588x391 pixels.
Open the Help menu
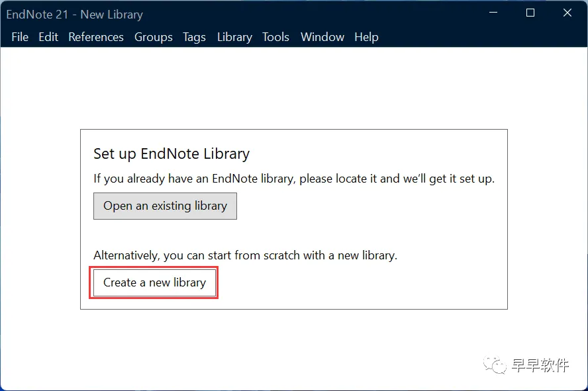[x=366, y=37]
